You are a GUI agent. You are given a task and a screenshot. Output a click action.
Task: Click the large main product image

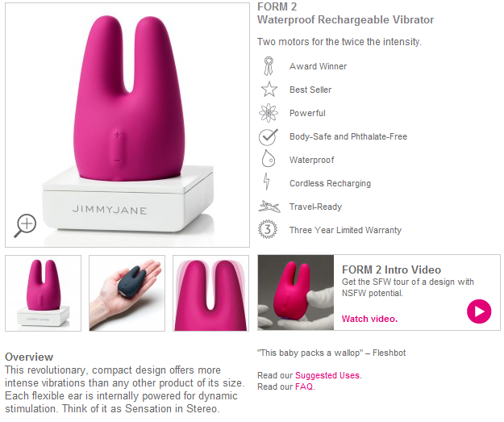(127, 125)
